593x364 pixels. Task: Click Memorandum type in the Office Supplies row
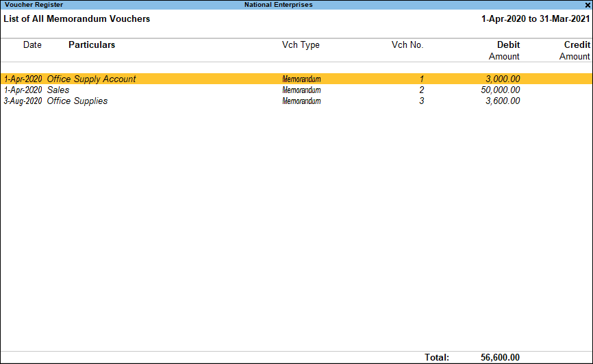tap(301, 101)
